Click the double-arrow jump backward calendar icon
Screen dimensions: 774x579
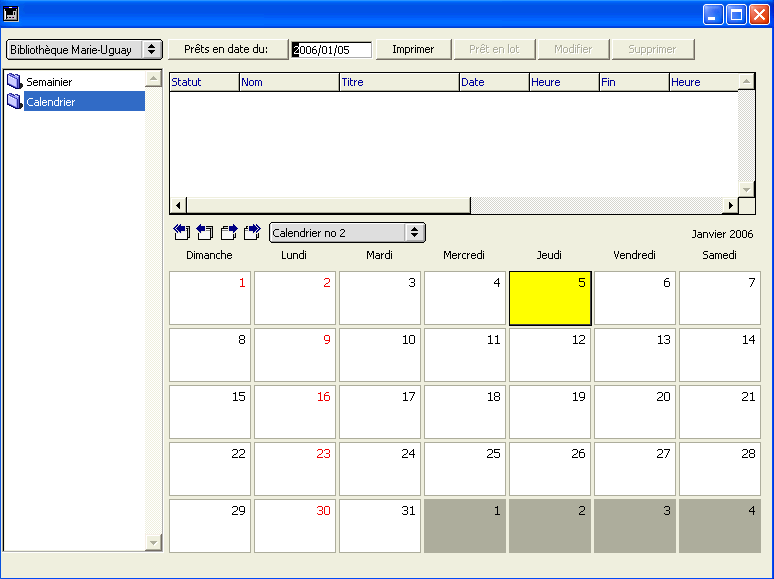pos(181,232)
